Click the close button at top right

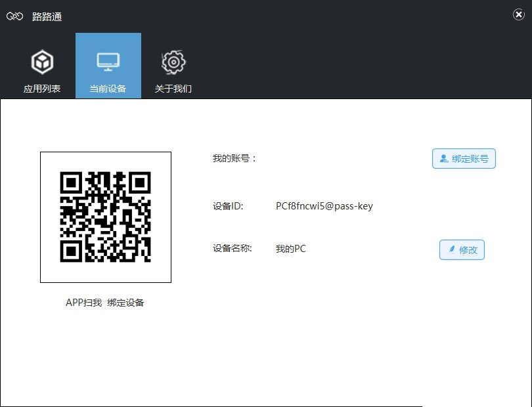(519, 14)
